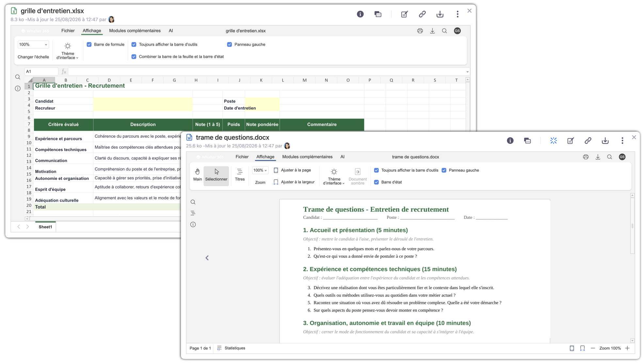Select the Main hand tool

pos(198,175)
